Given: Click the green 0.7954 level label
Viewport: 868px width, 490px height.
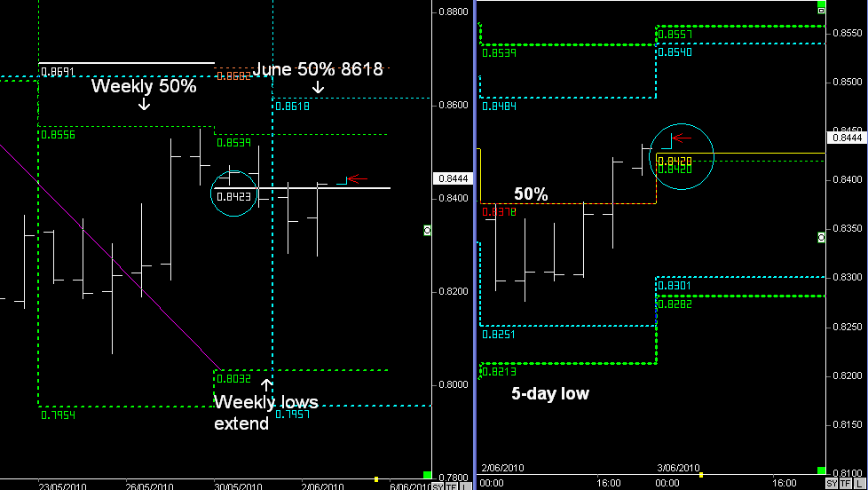Looking at the screenshot, I should coord(58,415).
